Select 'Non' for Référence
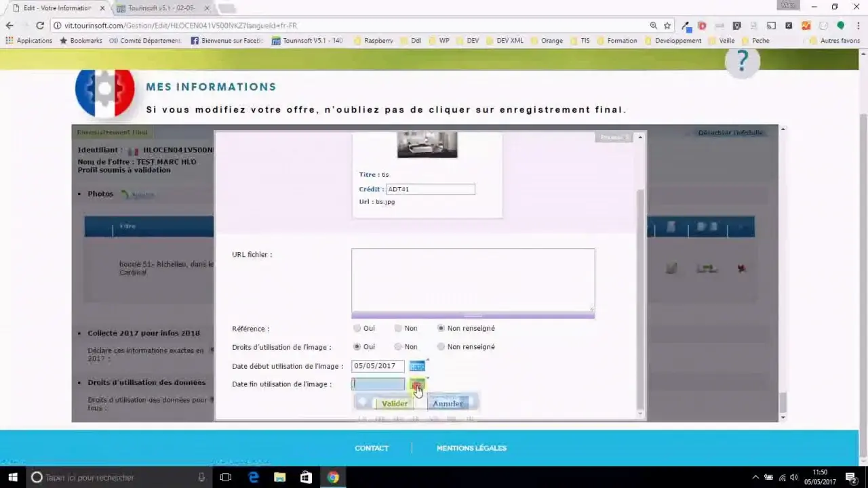The height and width of the screenshot is (488, 868). (398, 328)
